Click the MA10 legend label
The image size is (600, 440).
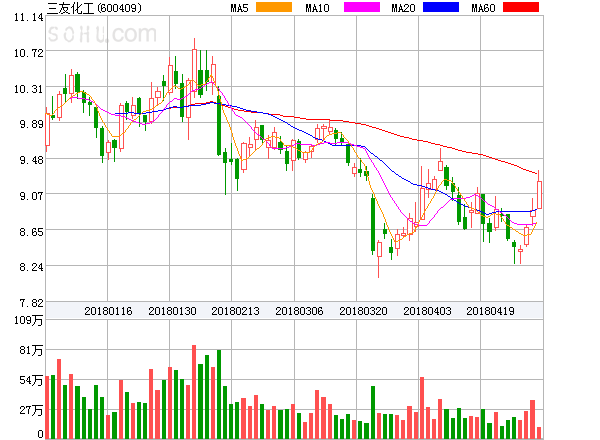tap(317, 8)
